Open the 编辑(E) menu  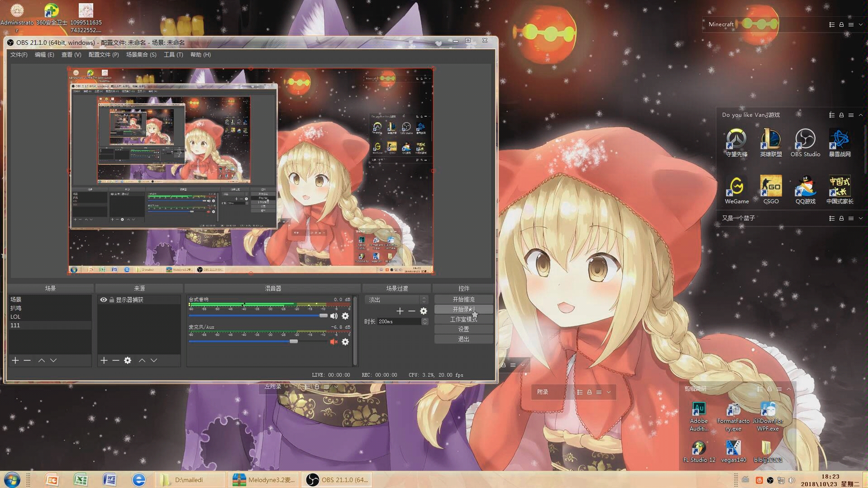pyautogui.click(x=44, y=55)
